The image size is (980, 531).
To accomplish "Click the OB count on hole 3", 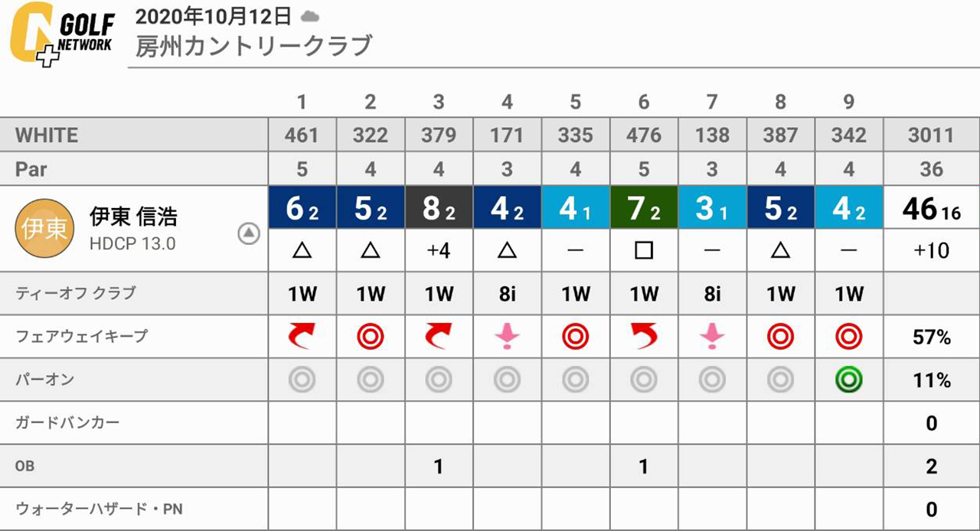I will 439,466.
